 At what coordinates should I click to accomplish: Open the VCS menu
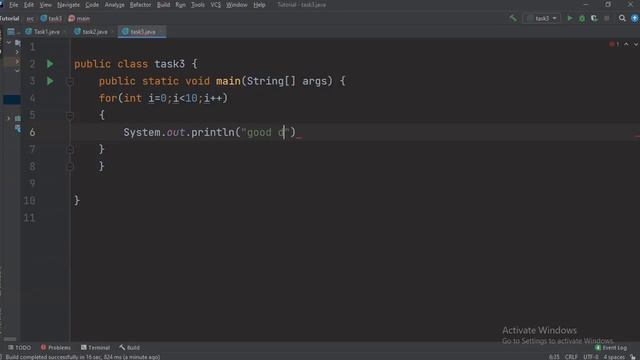pos(215,5)
